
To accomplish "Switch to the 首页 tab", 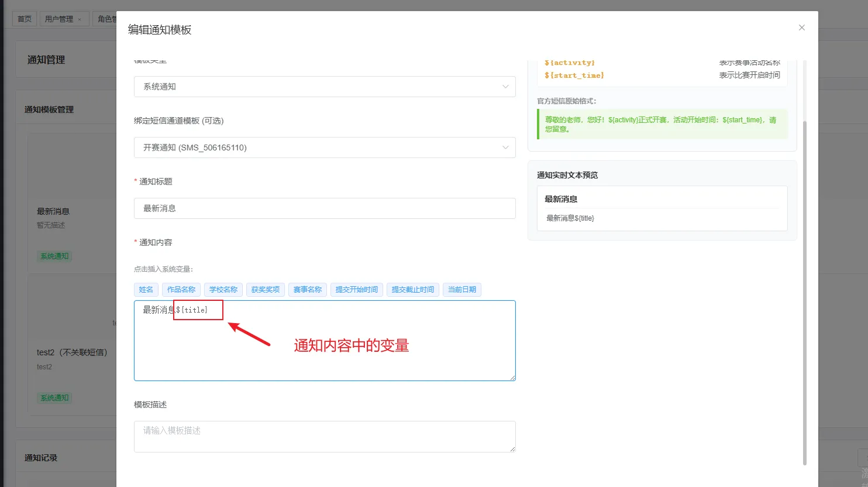I will (x=25, y=19).
